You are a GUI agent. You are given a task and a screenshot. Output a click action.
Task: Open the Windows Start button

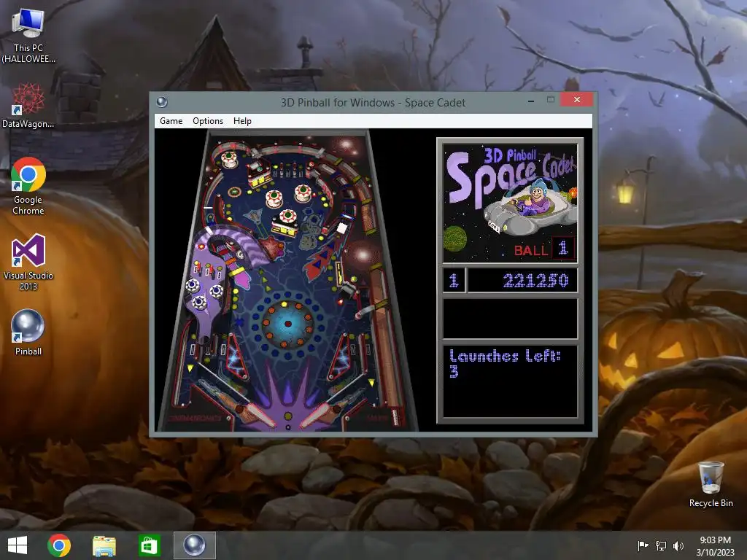click(x=18, y=545)
